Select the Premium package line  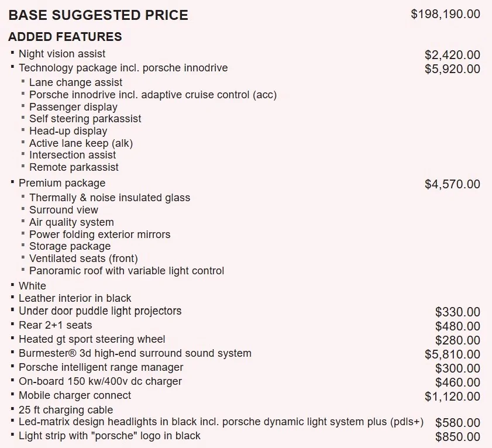pos(62,183)
